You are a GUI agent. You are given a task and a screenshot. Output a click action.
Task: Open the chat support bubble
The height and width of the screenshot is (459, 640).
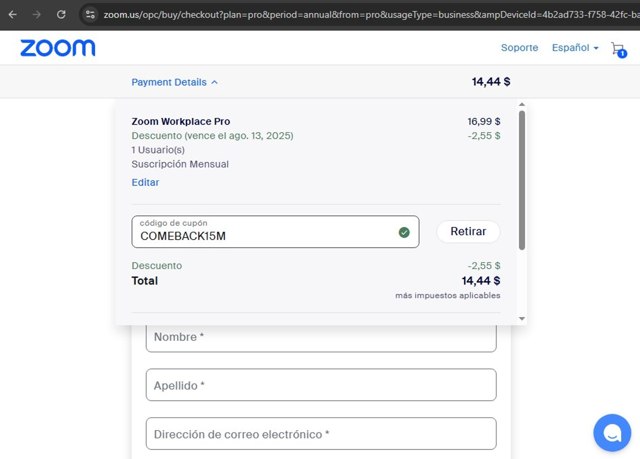(x=611, y=432)
